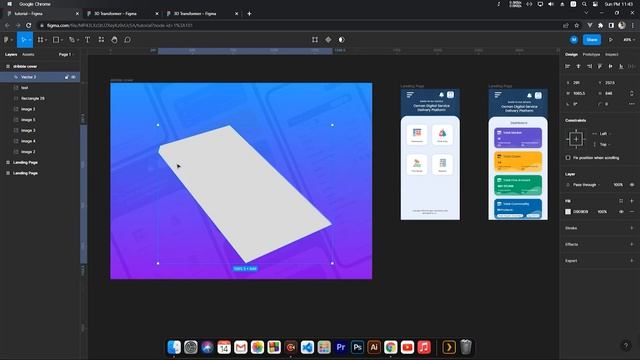Open a new browser tab
Viewport: 640px width, 360px height.
[x=249, y=13]
